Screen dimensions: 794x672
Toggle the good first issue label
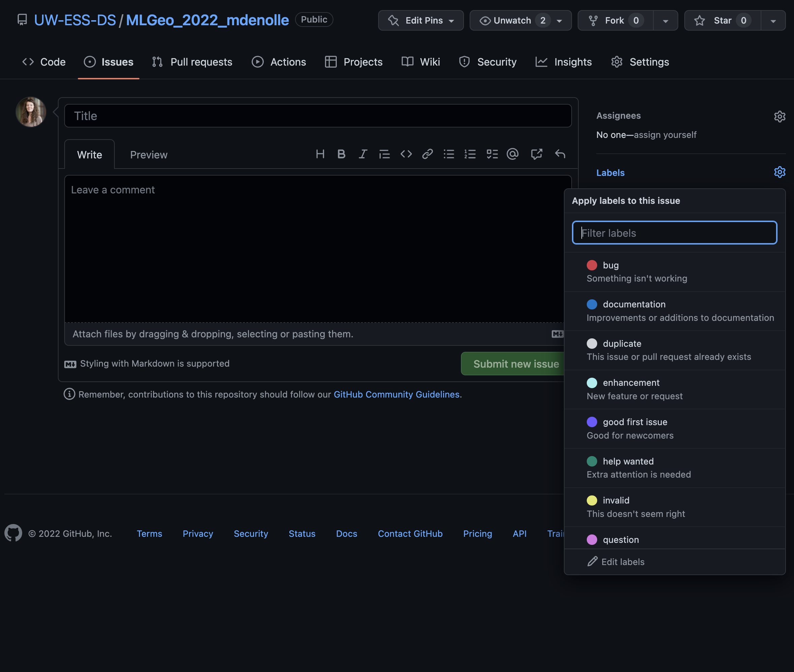coord(674,428)
